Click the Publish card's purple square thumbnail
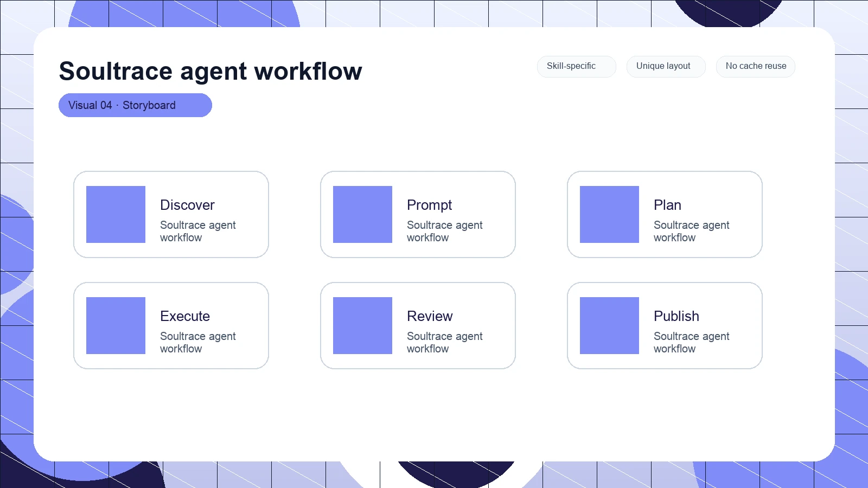 pyautogui.click(x=609, y=325)
